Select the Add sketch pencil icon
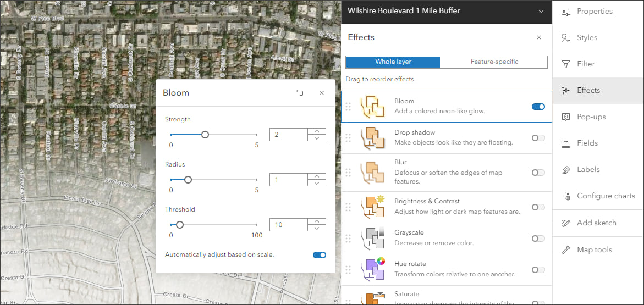 (565, 223)
